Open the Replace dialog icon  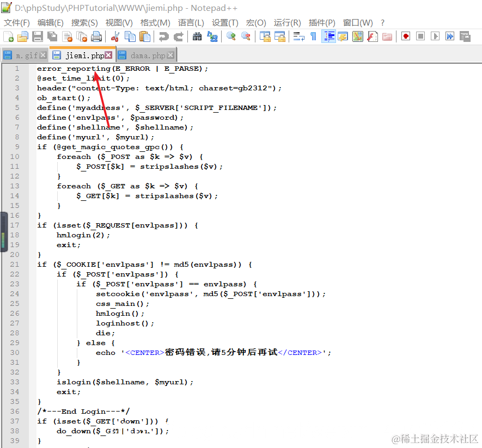[212, 36]
